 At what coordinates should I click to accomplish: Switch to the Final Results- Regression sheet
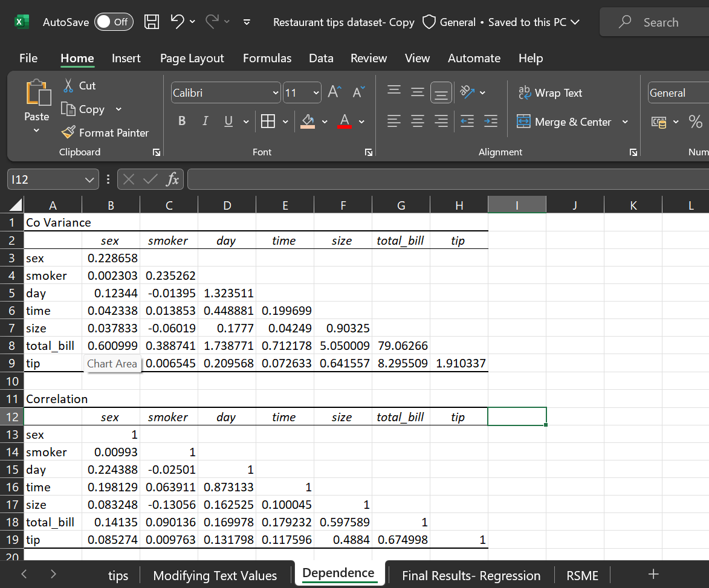(x=471, y=575)
